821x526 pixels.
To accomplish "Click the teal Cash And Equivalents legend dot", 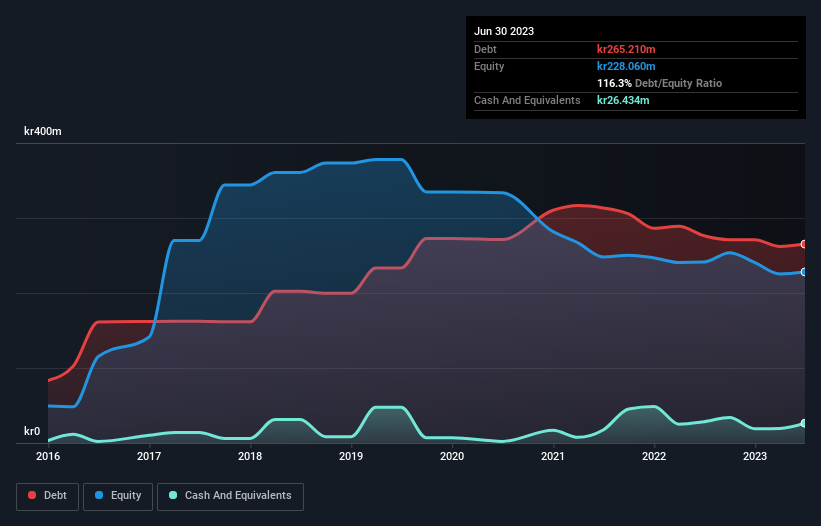I will [173, 495].
